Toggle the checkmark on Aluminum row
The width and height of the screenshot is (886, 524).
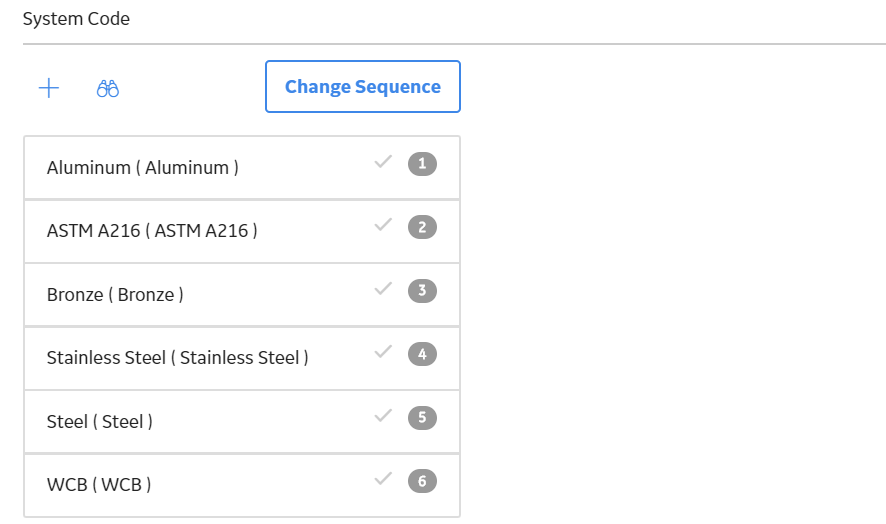coord(383,162)
